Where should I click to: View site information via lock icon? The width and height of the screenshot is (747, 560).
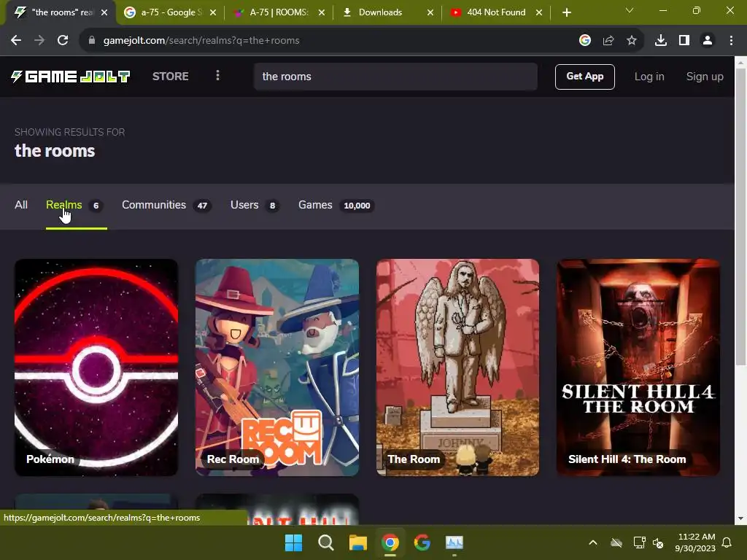pos(91,41)
